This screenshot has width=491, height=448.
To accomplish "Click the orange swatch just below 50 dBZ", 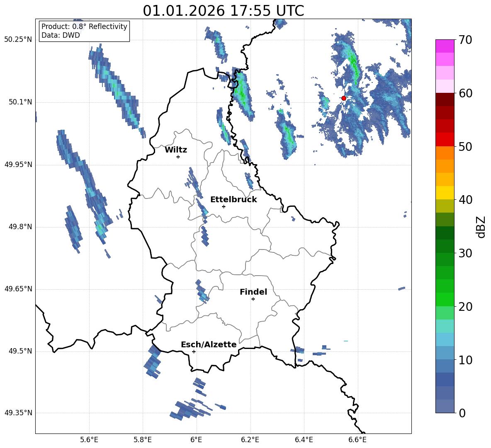I will pos(445,153).
